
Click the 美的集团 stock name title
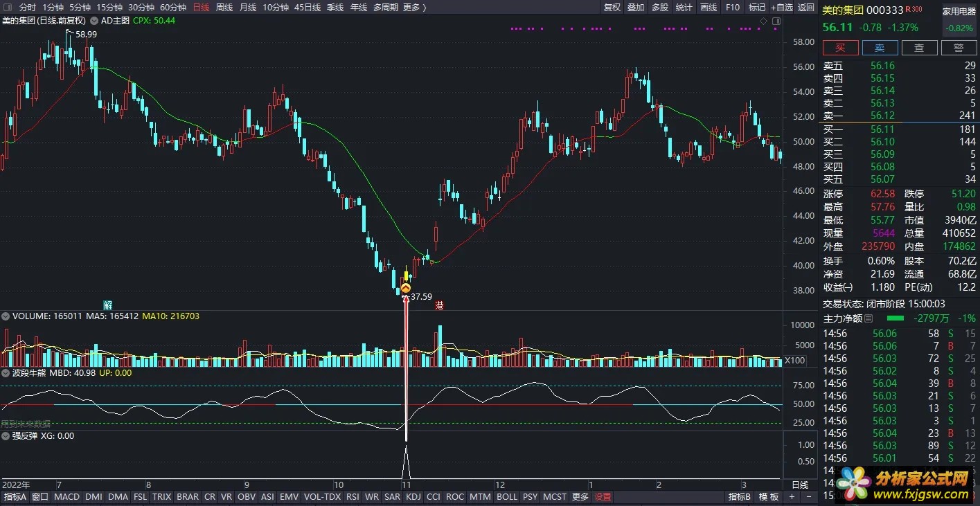click(842, 10)
